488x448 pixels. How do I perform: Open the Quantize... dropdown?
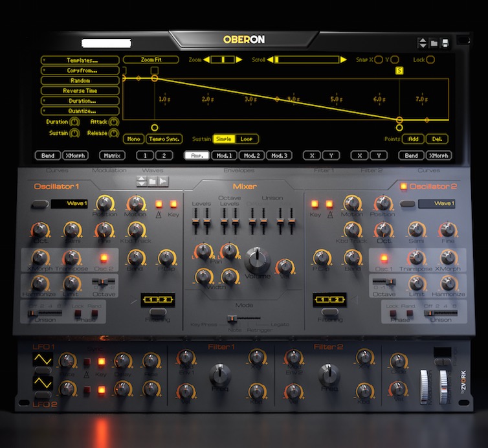click(x=80, y=111)
